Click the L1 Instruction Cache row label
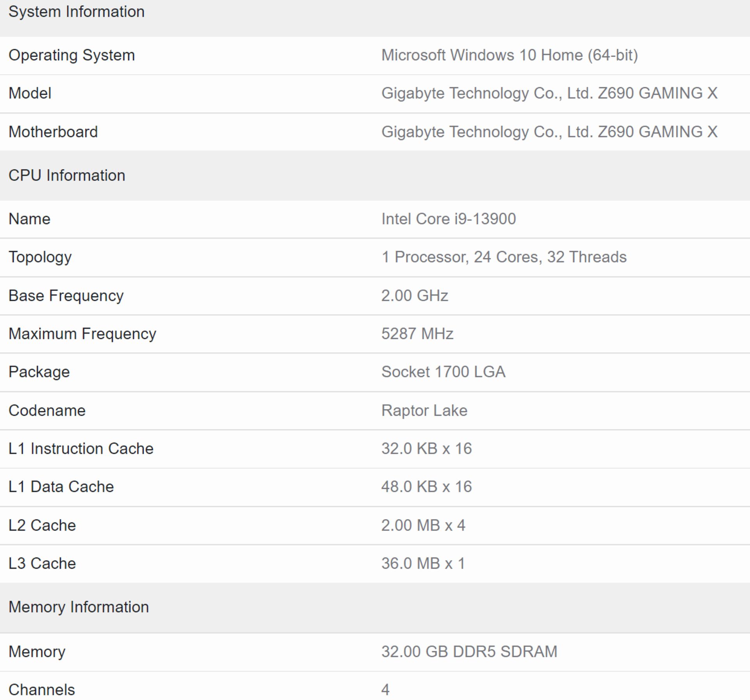 tap(81, 448)
